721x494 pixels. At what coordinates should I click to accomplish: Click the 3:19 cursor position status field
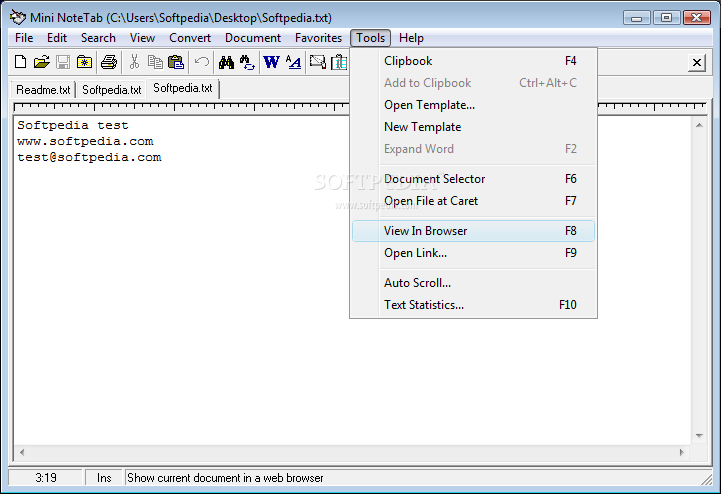[46, 478]
